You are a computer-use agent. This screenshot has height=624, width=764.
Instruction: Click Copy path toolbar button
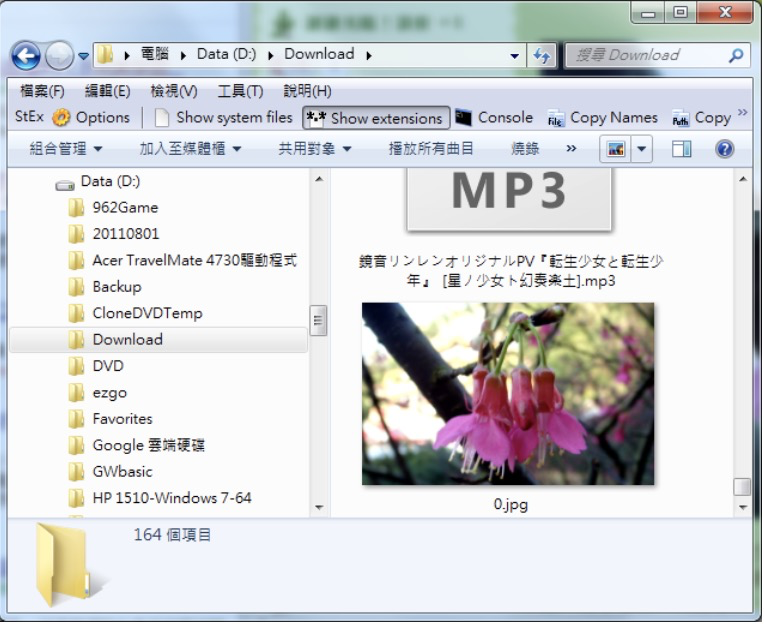702,118
